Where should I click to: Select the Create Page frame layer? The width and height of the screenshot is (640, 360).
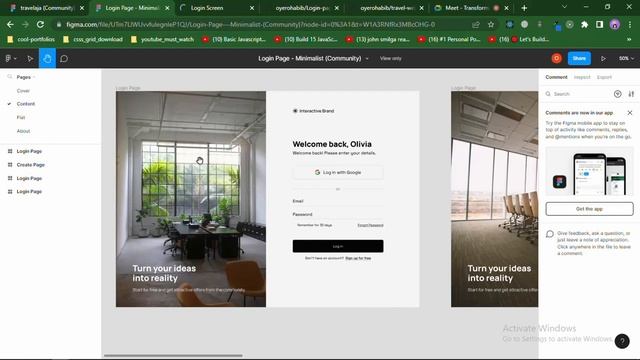pos(31,165)
